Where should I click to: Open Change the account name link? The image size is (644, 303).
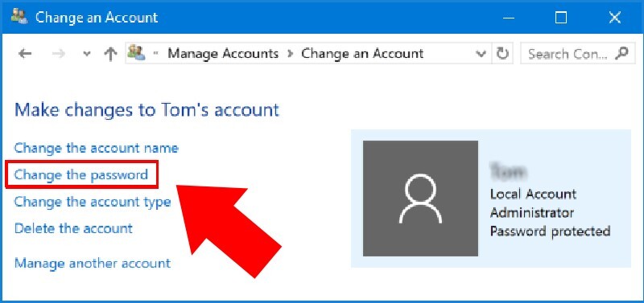click(97, 148)
